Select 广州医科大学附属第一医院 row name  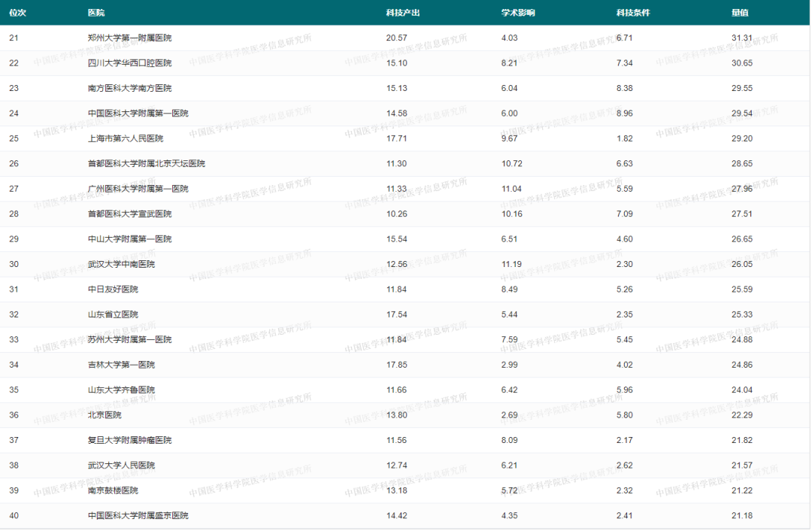(138, 189)
